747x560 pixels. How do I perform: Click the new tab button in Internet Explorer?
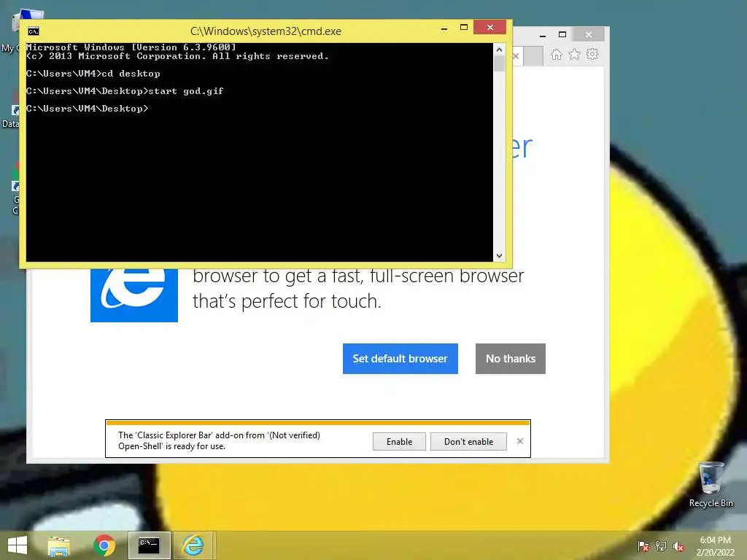tap(533, 56)
